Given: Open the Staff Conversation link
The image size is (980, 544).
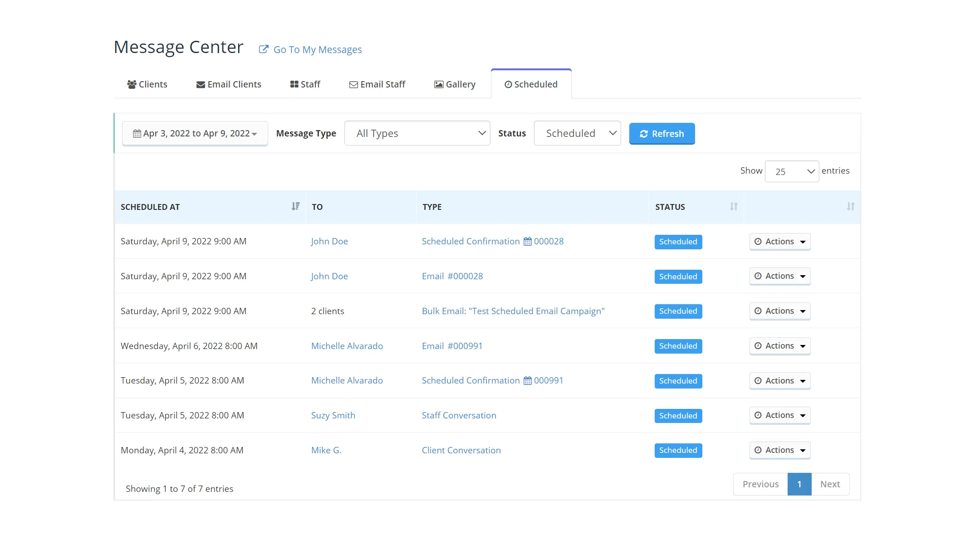Looking at the screenshot, I should [x=459, y=415].
